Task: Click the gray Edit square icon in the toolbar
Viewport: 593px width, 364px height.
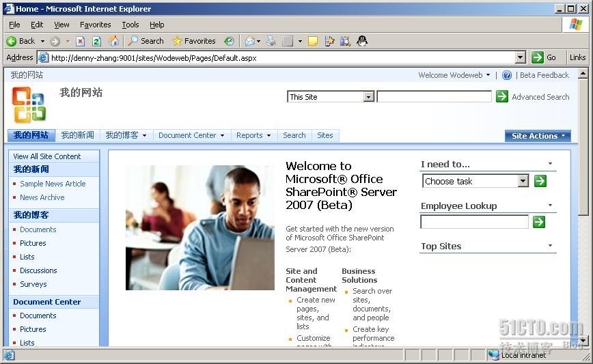Action: 288,41
